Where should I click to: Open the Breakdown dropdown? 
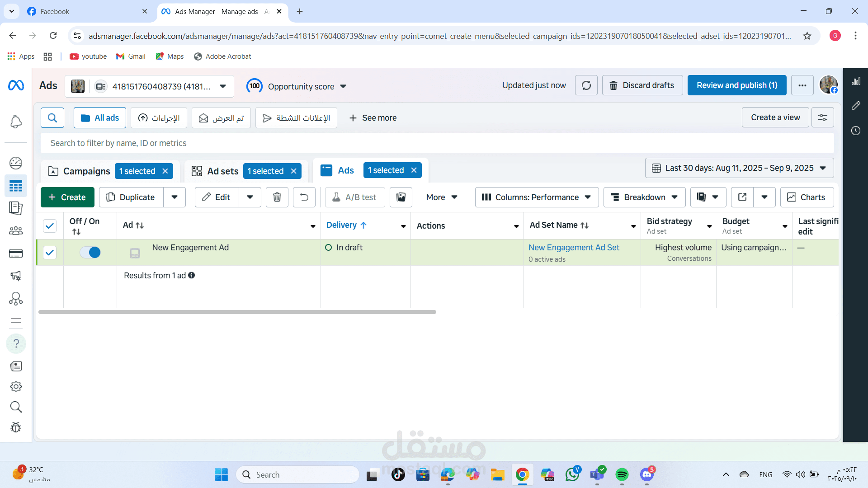coord(644,197)
